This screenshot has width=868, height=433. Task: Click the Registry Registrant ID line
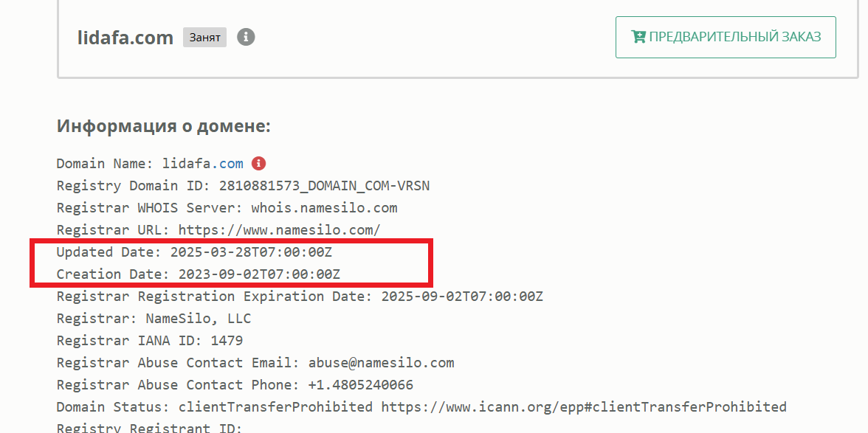[149, 428]
